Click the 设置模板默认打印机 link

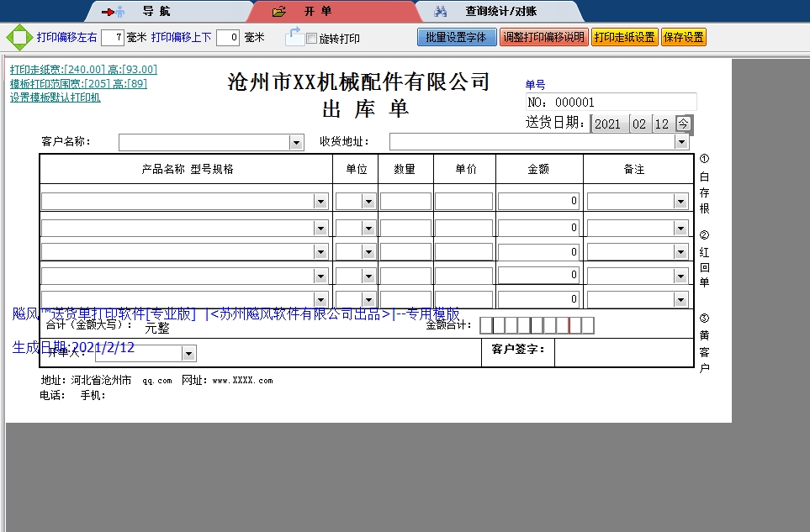56,97
